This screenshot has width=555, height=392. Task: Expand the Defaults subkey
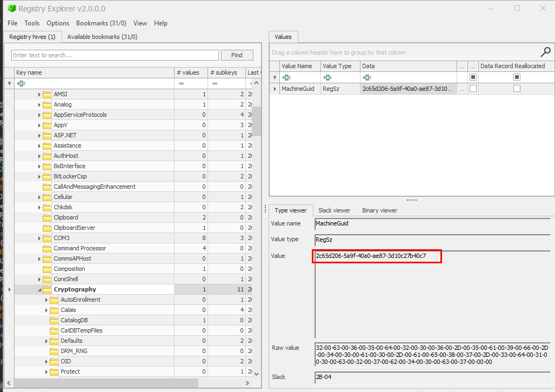pos(46,341)
